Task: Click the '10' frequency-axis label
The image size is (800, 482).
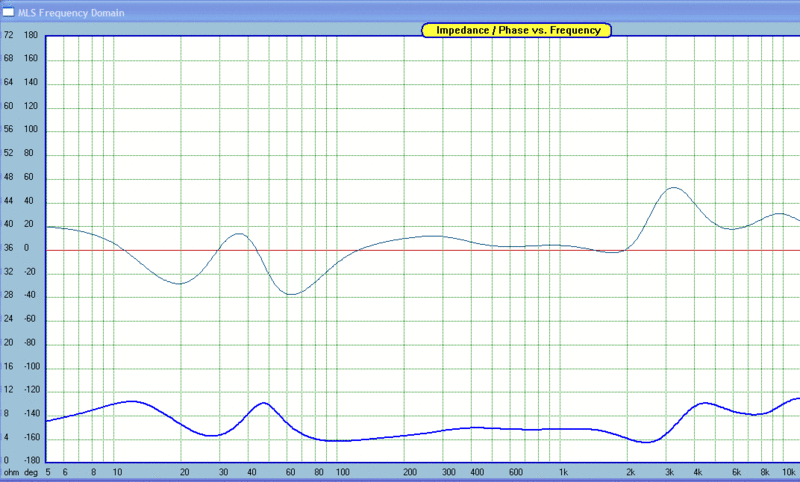Action: [117, 472]
